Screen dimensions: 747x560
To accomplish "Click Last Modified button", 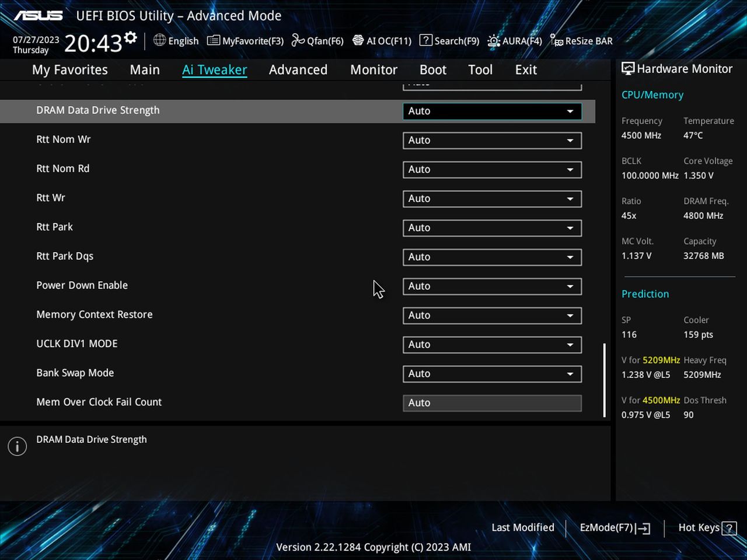I will 523,527.
